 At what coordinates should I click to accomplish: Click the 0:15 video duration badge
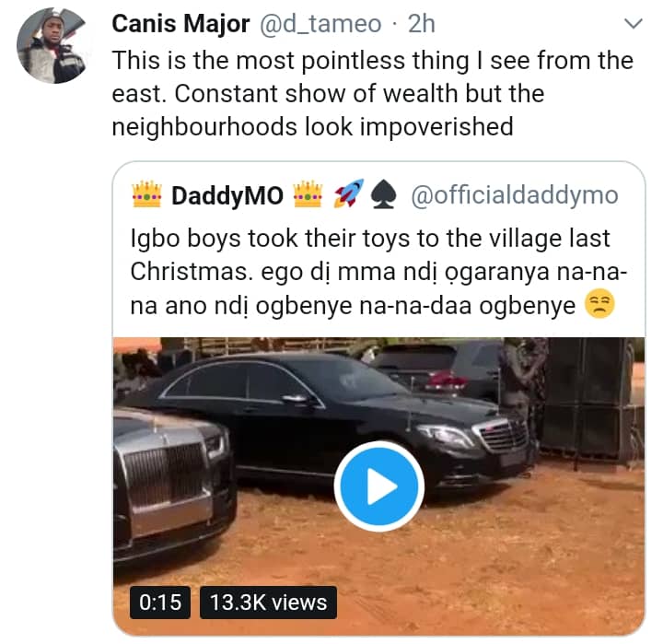pos(159,603)
